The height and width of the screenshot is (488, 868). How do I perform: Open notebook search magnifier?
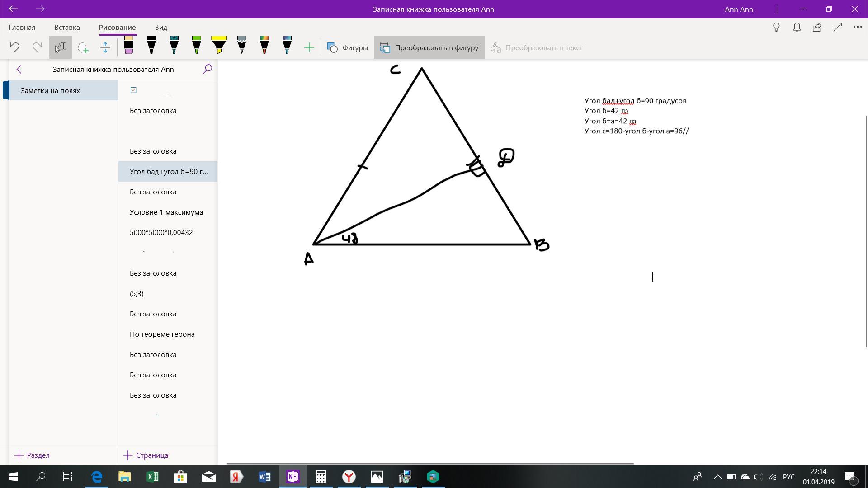207,69
